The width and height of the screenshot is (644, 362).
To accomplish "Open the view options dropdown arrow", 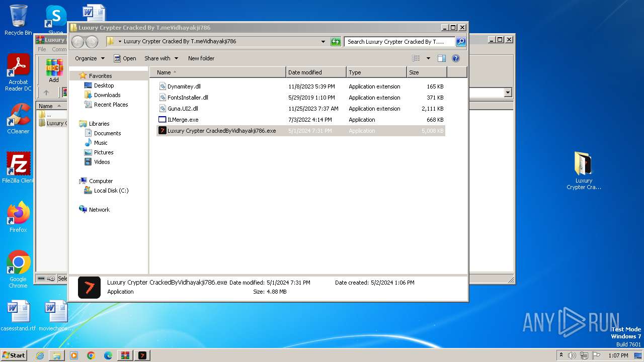I will 428,58.
